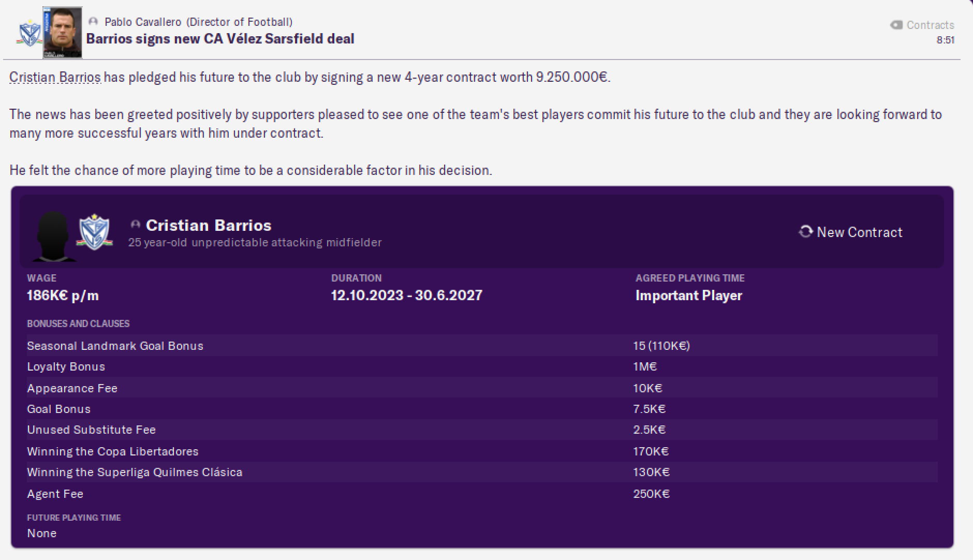Click the Vélez Sarsfield club badge in header

(30, 33)
